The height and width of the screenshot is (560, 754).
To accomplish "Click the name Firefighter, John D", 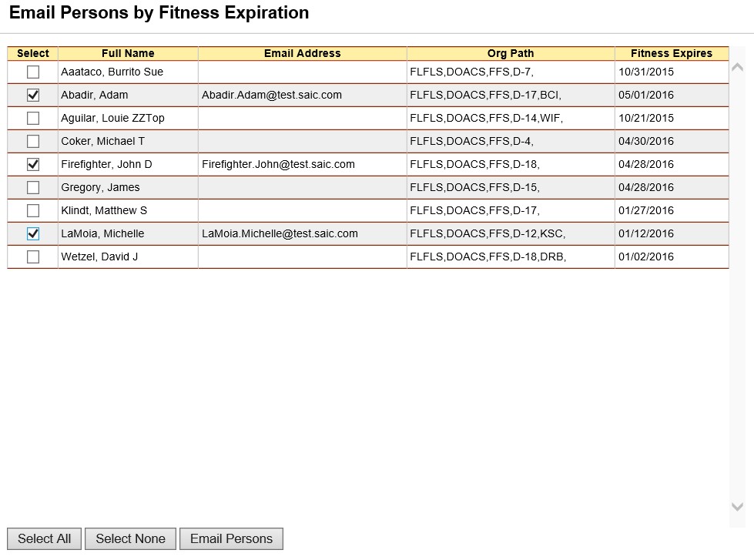I will (106, 165).
